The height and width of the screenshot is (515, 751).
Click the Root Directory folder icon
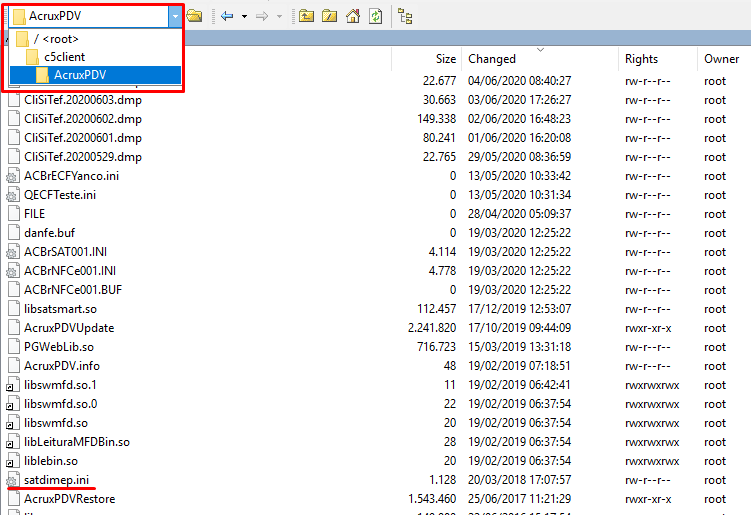tap(330, 17)
